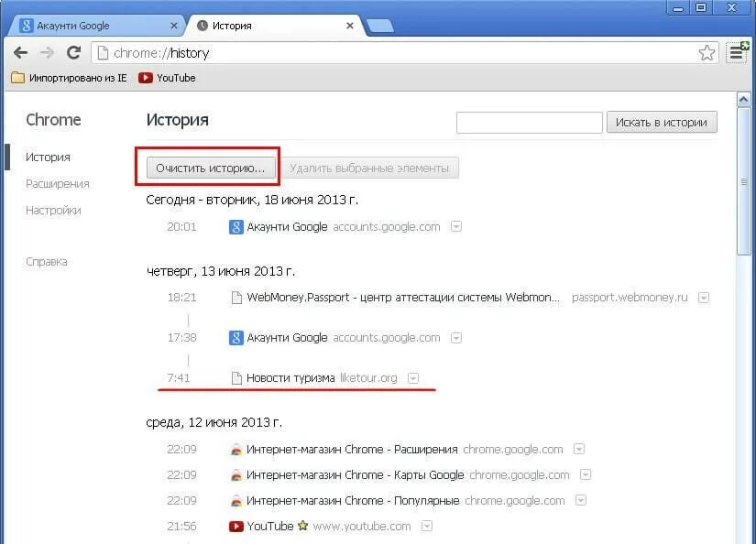Open the 21:56 YouTube history entry
Viewport: 756px width, 544px height.
pos(270,526)
